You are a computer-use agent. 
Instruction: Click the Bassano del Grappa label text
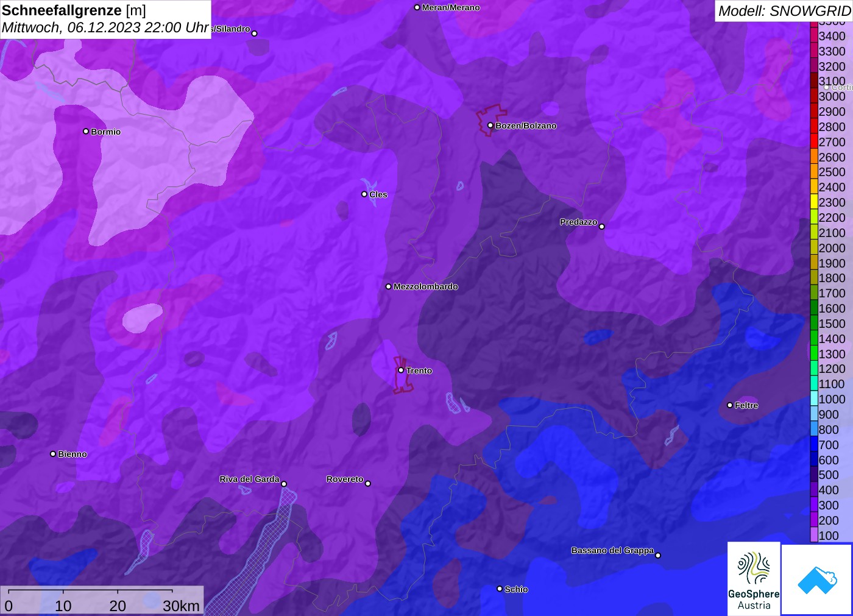[612, 550]
